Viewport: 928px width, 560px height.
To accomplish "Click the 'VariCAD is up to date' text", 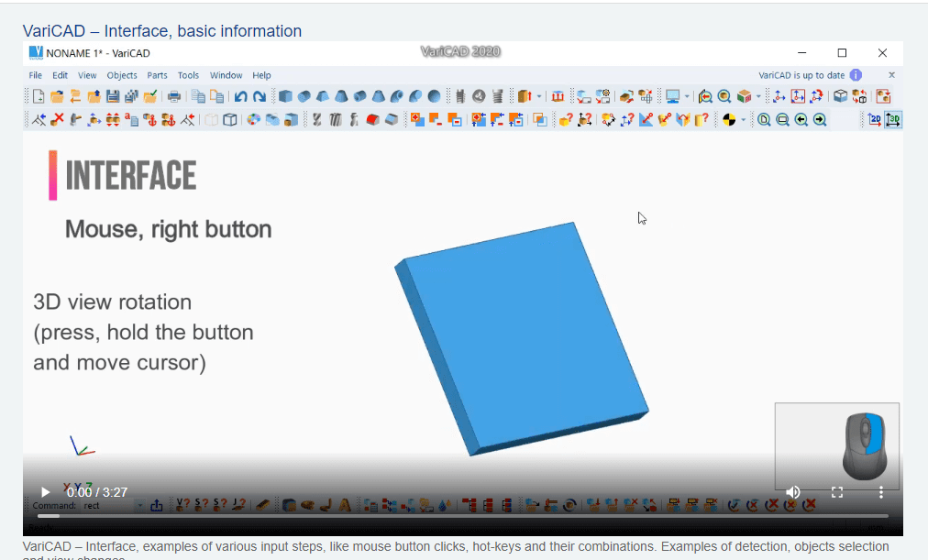I will point(801,75).
